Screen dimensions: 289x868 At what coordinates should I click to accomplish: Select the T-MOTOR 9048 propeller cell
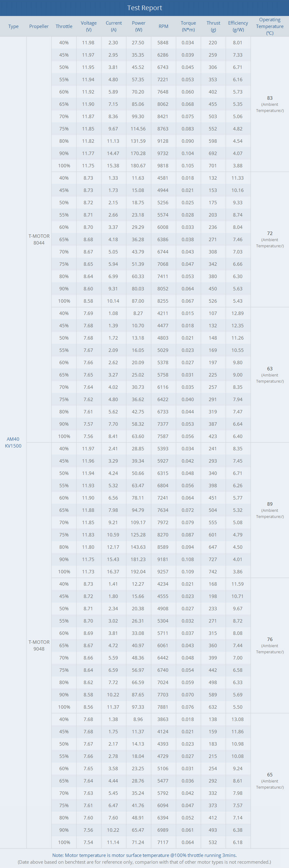coord(39,645)
